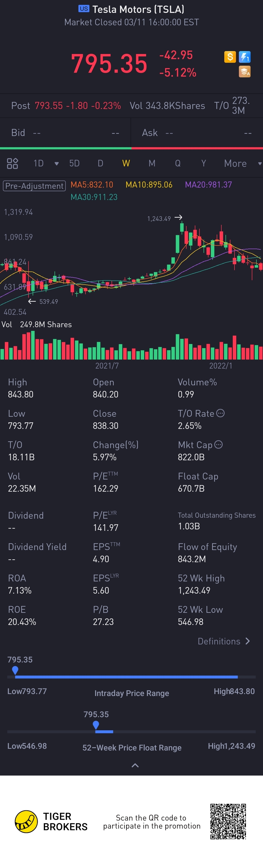This screenshot has height=868, width=263.
Task: Scan the QR code image
Action: [x=228, y=821]
